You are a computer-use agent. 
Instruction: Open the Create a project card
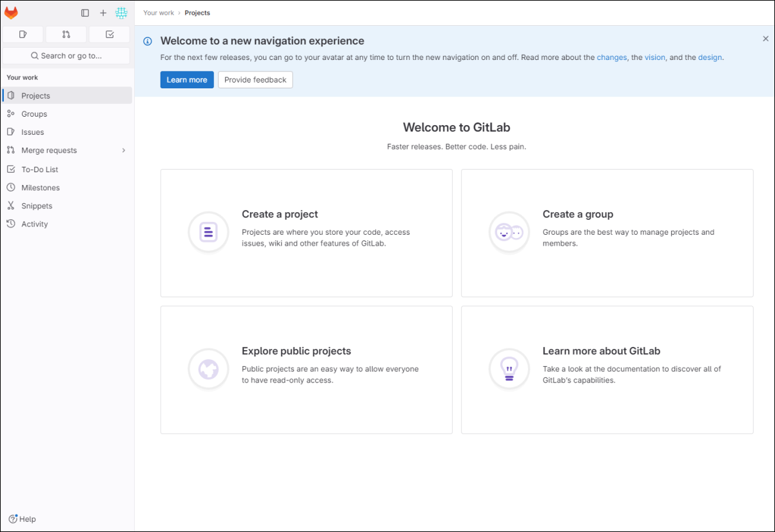tap(306, 233)
